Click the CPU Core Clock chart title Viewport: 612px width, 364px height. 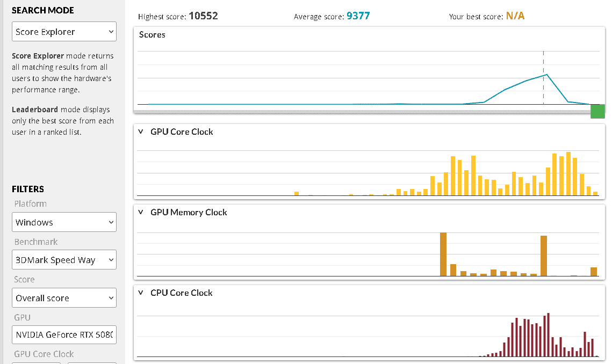coord(182,293)
